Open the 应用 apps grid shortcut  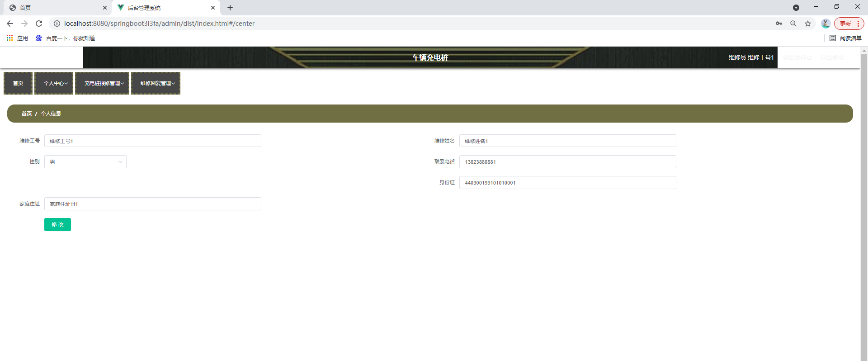click(17, 38)
